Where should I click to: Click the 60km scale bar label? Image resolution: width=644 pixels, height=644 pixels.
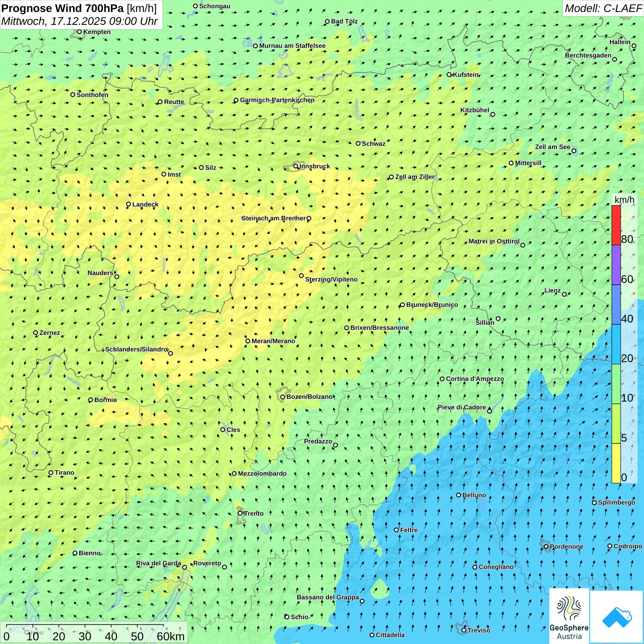(171, 636)
